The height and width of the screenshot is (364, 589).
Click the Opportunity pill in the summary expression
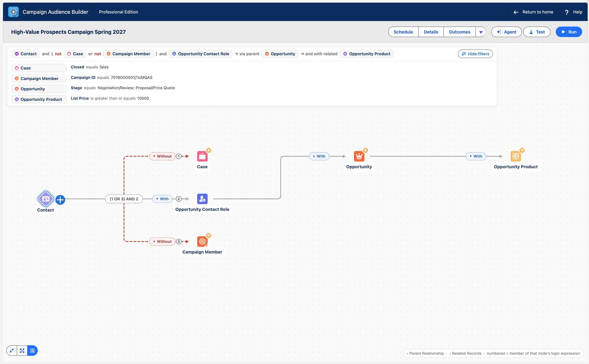pos(280,54)
